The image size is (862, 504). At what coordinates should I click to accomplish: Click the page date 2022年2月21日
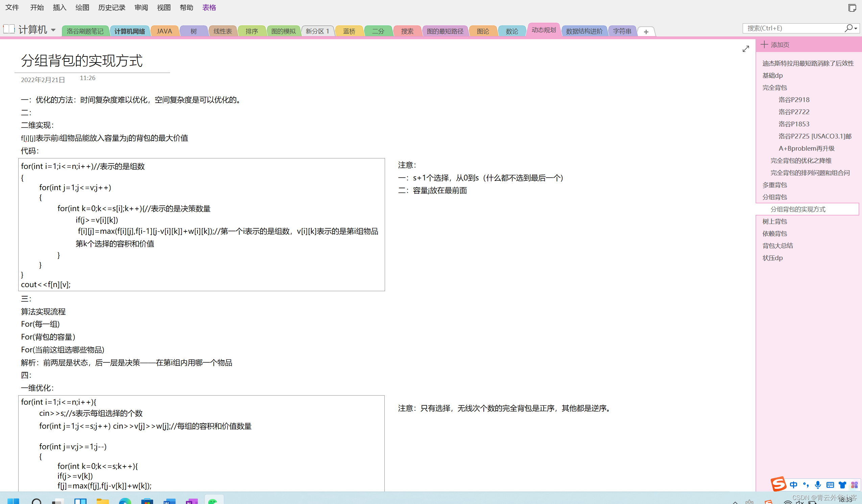(x=43, y=80)
